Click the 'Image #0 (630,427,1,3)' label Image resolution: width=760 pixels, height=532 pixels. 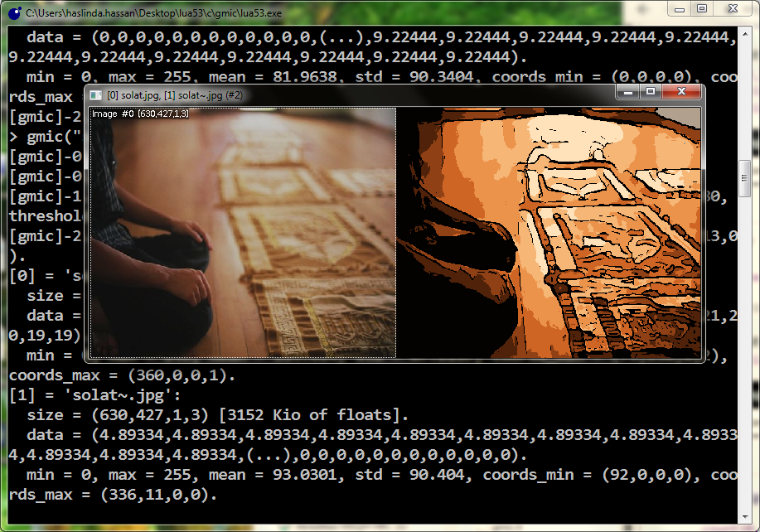pos(140,114)
